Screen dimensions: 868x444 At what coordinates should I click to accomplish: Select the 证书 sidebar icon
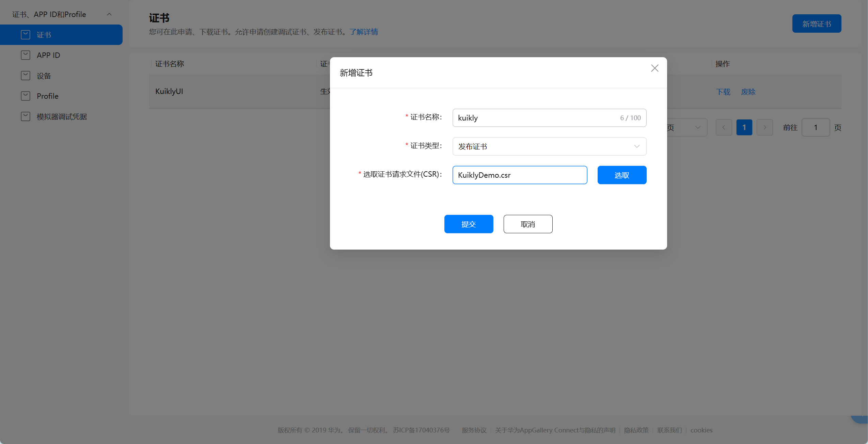26,34
